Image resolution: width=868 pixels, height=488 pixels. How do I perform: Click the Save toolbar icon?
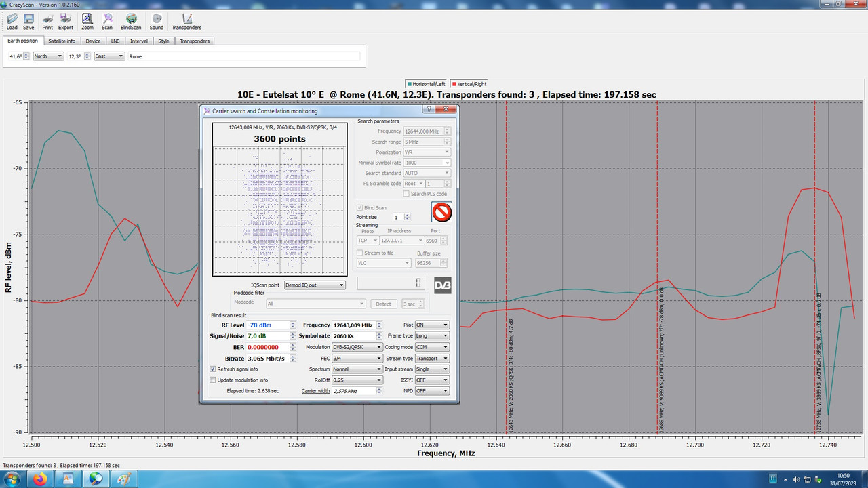coord(28,21)
